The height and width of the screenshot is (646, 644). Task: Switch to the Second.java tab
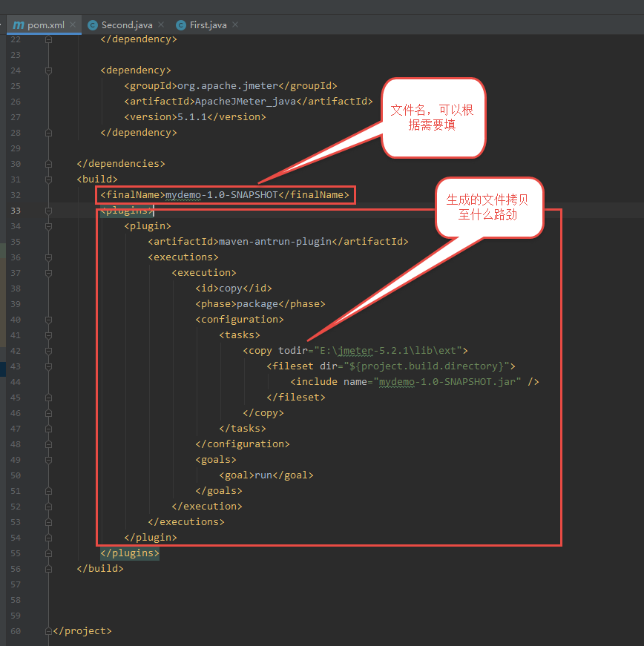pyautogui.click(x=127, y=24)
